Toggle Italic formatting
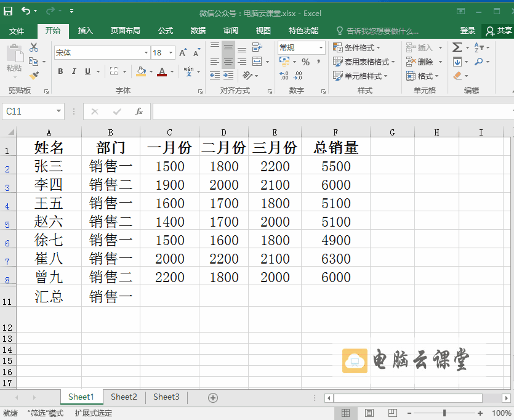Image resolution: width=514 pixels, height=420 pixels. click(x=74, y=71)
